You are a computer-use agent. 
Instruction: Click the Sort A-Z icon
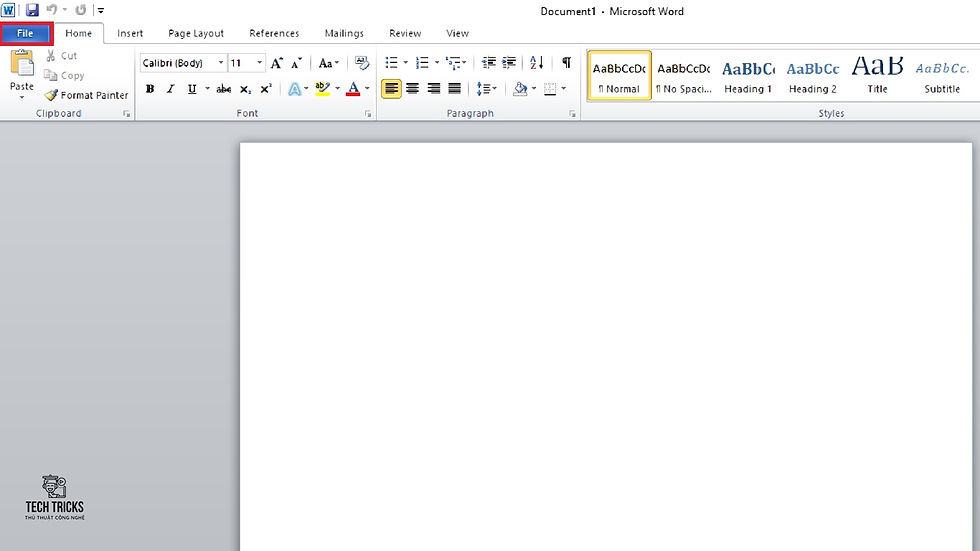point(537,63)
